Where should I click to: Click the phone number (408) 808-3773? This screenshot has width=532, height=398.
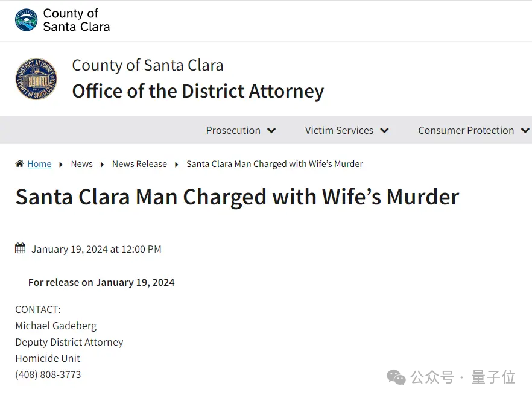click(x=48, y=374)
